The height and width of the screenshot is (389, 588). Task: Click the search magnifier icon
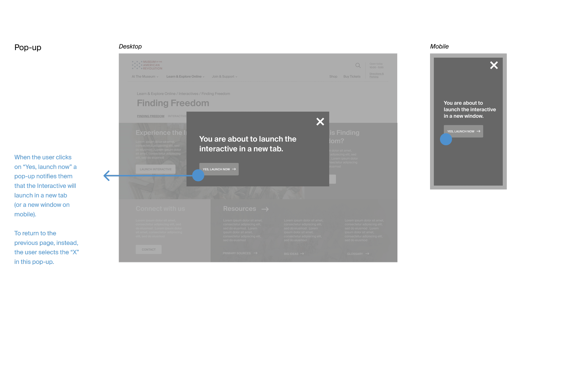click(x=358, y=66)
